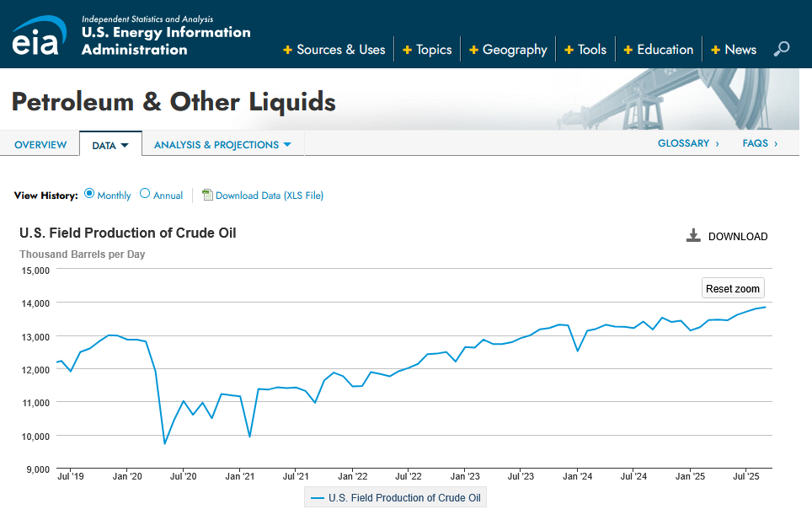The image size is (812, 520).
Task: Click the download arrow icon beside DOWNLOAD
Action: click(693, 236)
